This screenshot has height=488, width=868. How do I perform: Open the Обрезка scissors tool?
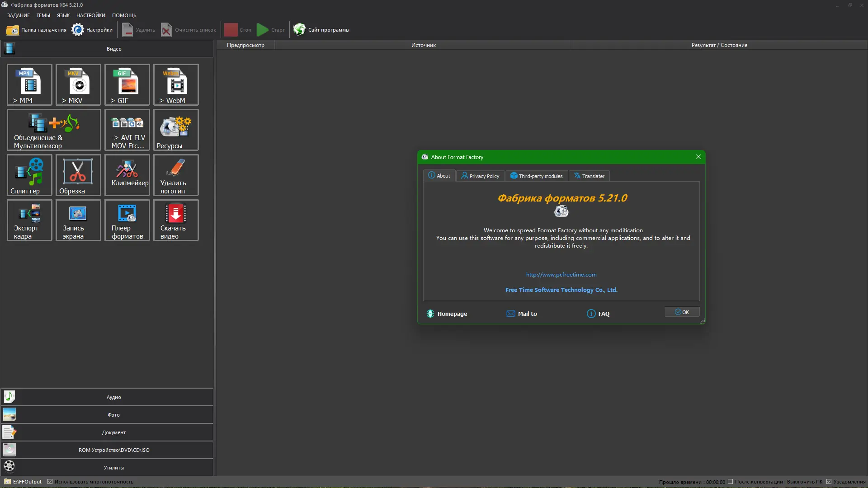(x=78, y=175)
